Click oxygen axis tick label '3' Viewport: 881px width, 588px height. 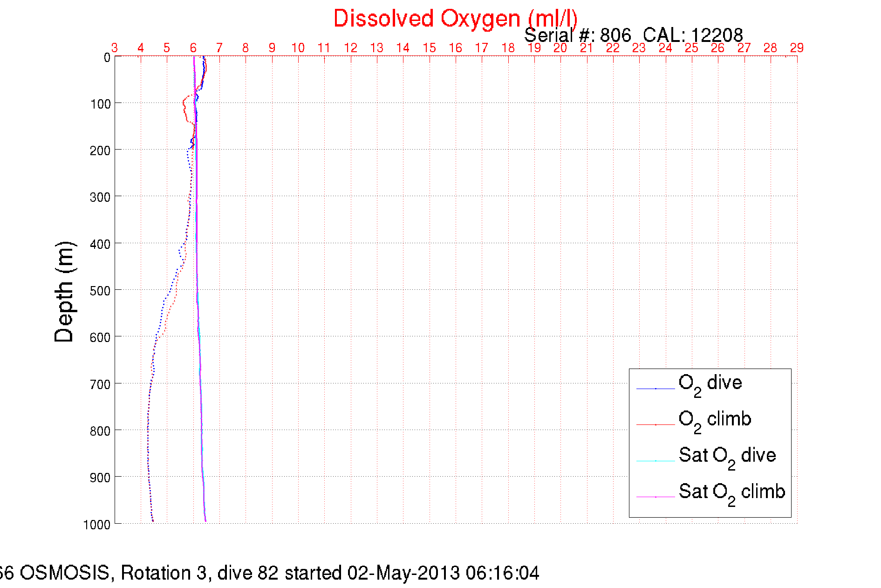pyautogui.click(x=115, y=48)
